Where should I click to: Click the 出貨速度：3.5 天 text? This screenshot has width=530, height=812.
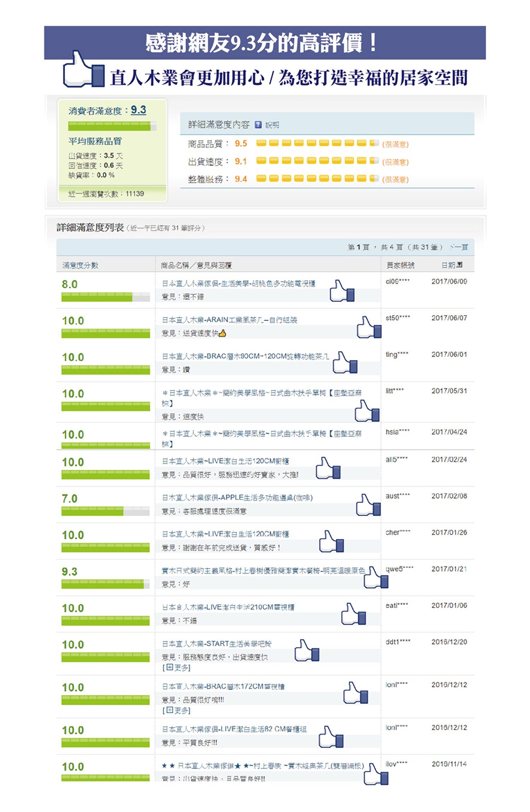(95, 156)
